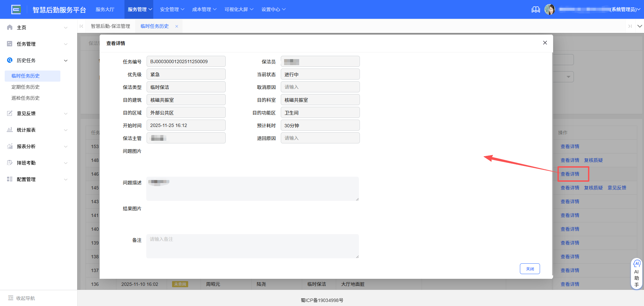Collapse the 历史任务 section chevron

click(66, 60)
